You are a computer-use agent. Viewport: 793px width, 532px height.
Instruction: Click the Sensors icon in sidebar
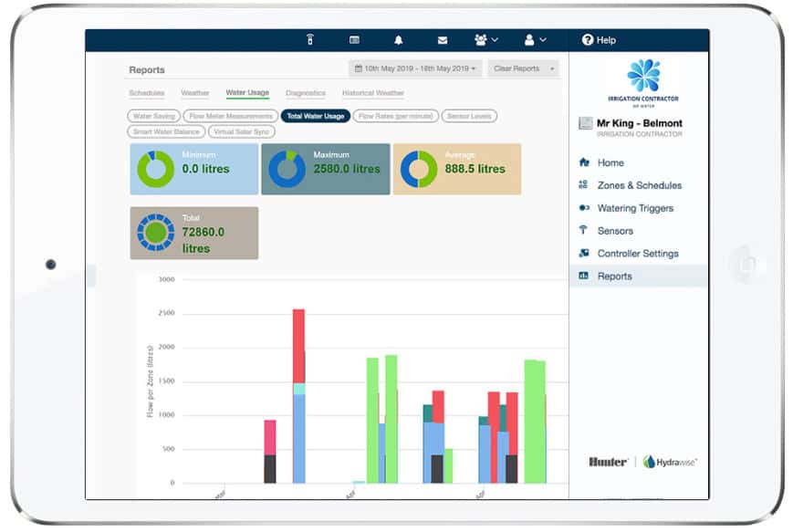[x=584, y=231]
